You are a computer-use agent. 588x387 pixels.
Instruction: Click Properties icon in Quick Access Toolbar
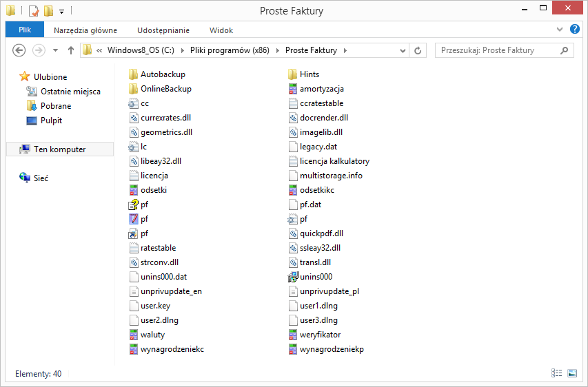coord(33,11)
